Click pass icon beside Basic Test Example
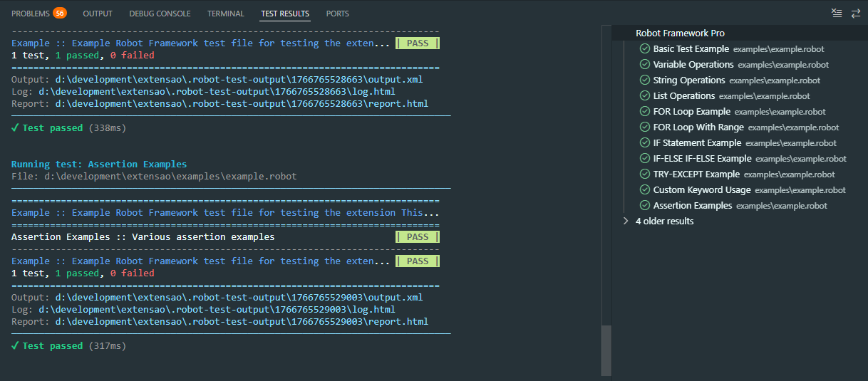 (644, 49)
